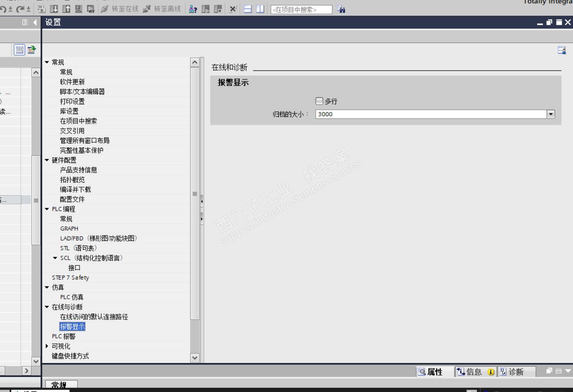Click the project tree table view icon
Screen dimensions: 573x392
tap(19, 50)
